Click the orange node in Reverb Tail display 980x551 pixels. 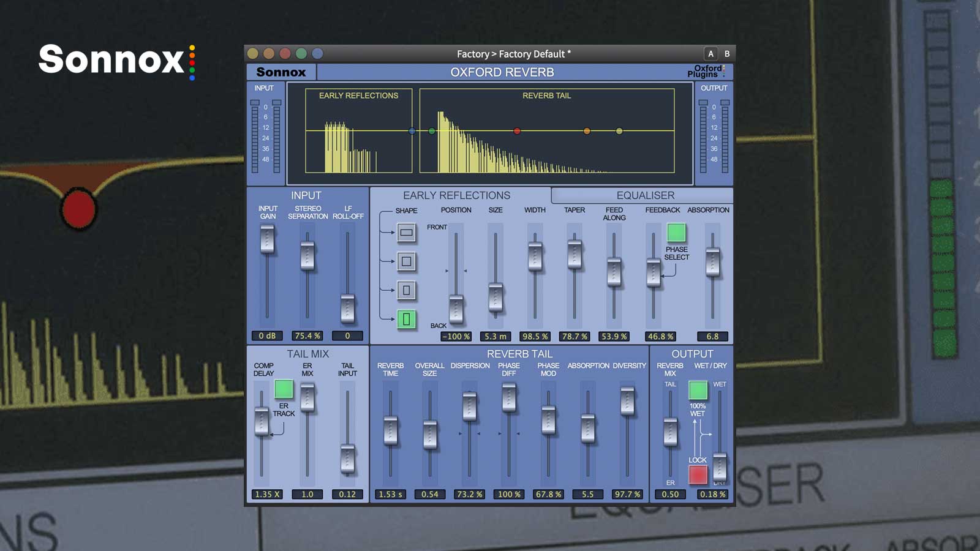587,131
